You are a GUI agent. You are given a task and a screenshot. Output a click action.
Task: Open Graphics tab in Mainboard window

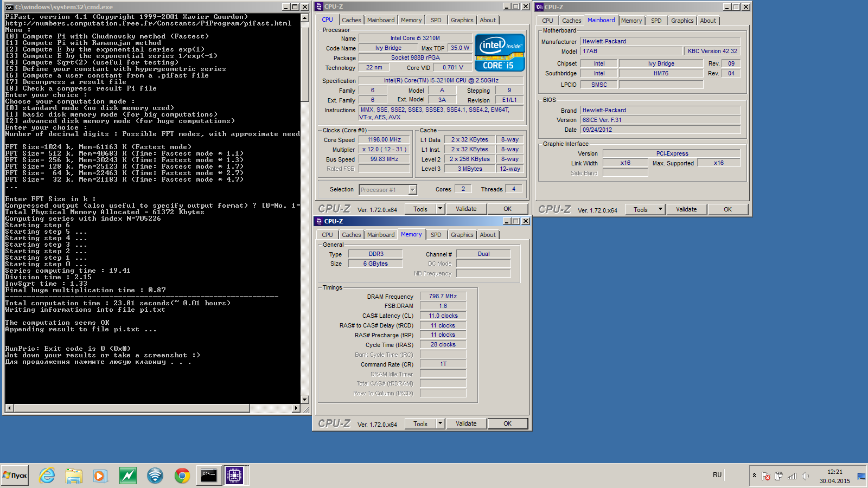click(x=682, y=21)
